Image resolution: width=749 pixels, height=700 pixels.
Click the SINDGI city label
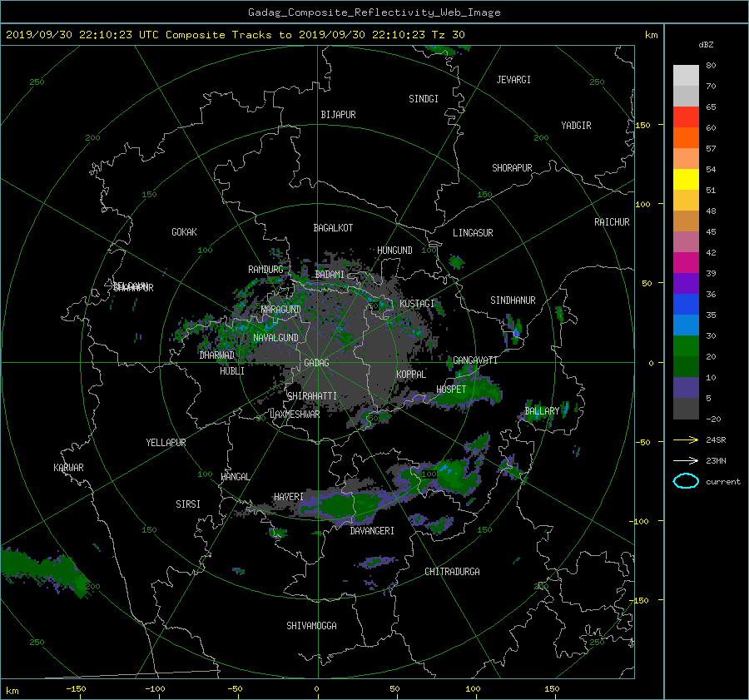point(424,99)
